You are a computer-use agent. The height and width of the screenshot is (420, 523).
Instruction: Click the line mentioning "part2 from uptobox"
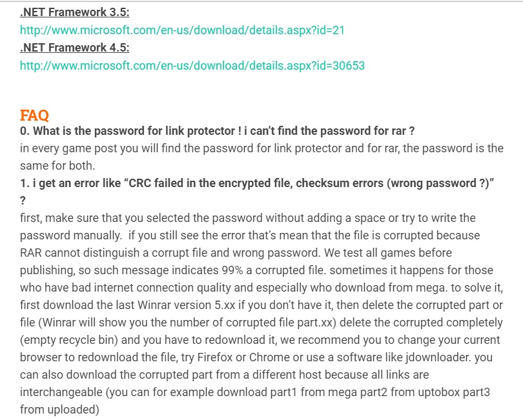255,392
